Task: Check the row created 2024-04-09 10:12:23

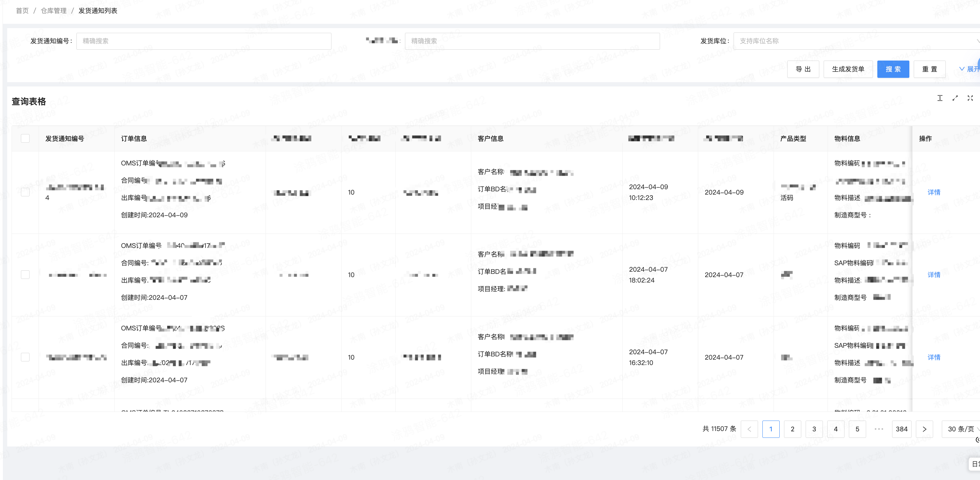Action: tap(25, 192)
